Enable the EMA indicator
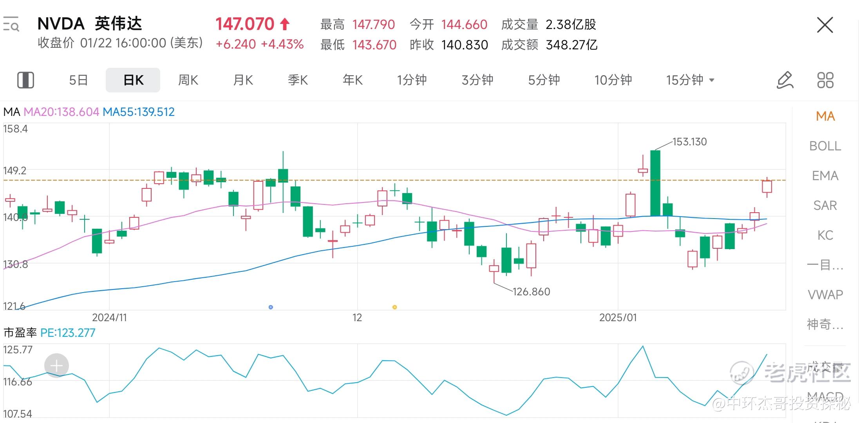 [825, 176]
